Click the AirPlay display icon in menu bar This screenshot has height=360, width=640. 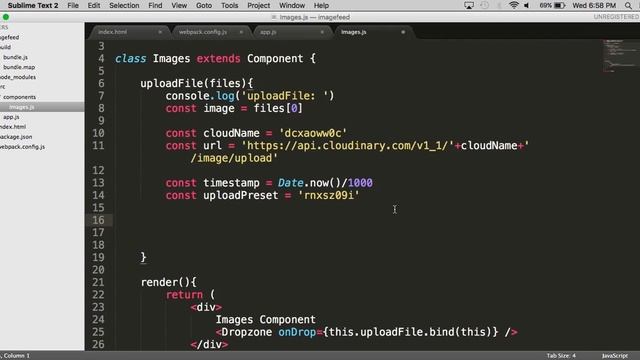point(469,5)
